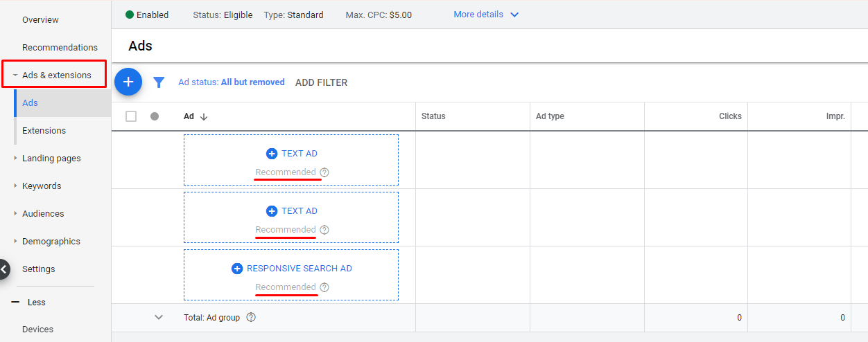Screen dimensions: 868x342
Task: Click ADD FILTER
Action: [x=321, y=82]
